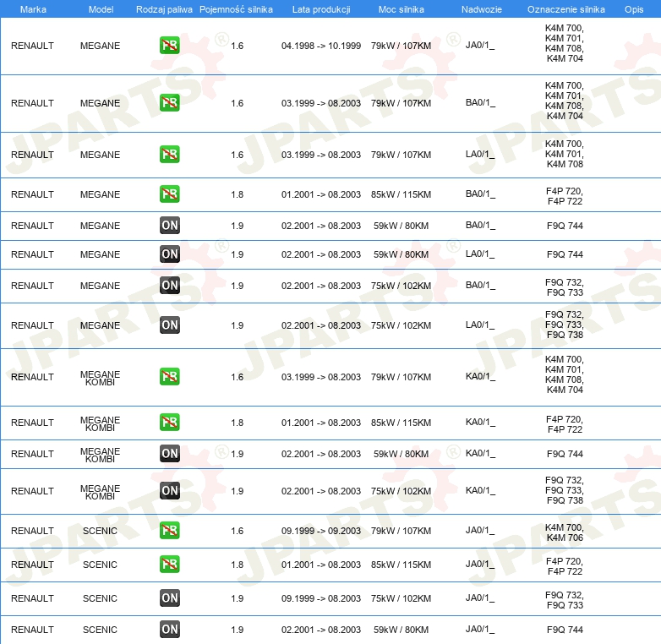
Task: Click F9Q 744 in the Megane LA0/1_ row
Action: (x=565, y=254)
